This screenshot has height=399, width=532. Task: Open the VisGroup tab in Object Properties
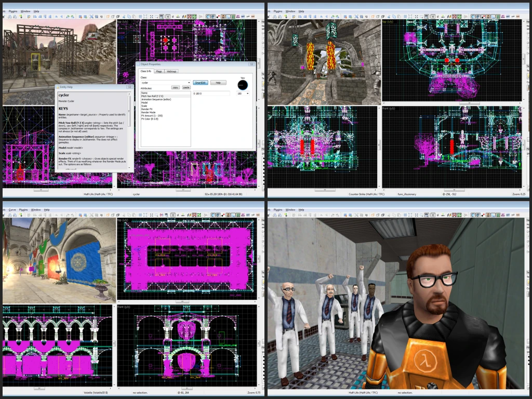click(172, 71)
